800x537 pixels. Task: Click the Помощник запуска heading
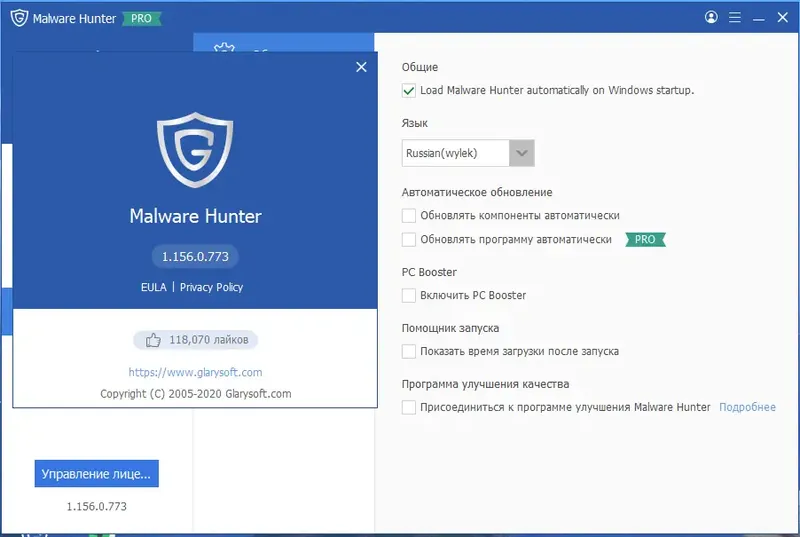450,328
